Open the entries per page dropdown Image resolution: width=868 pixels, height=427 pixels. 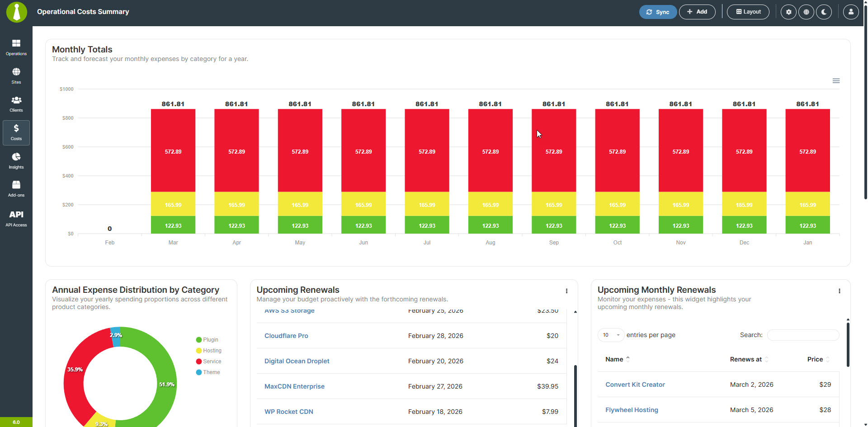coord(611,335)
